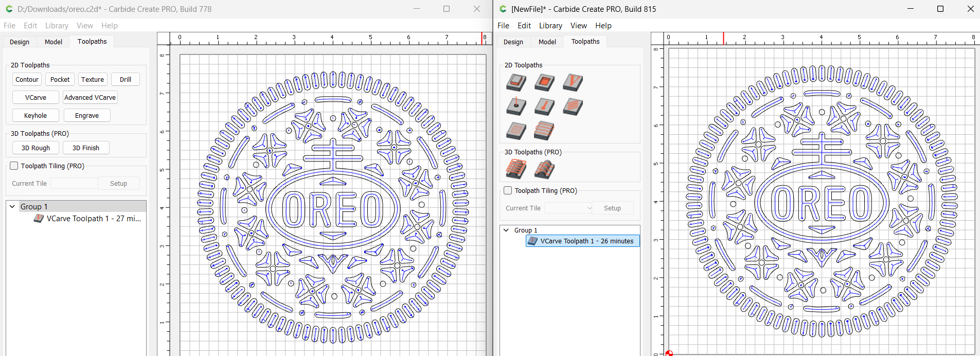Select the Contour toolpath icon in Build 815
The width and height of the screenshot is (980, 356).
(516, 82)
